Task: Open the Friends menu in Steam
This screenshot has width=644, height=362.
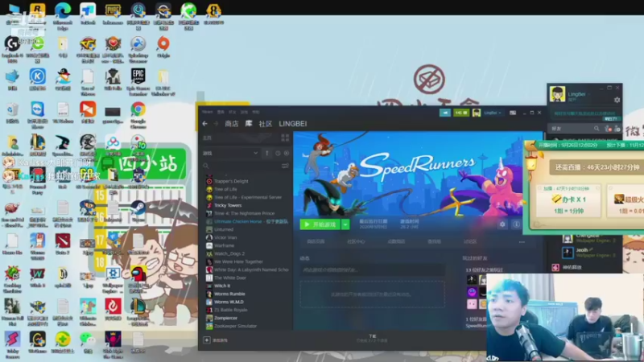Action: (x=232, y=112)
